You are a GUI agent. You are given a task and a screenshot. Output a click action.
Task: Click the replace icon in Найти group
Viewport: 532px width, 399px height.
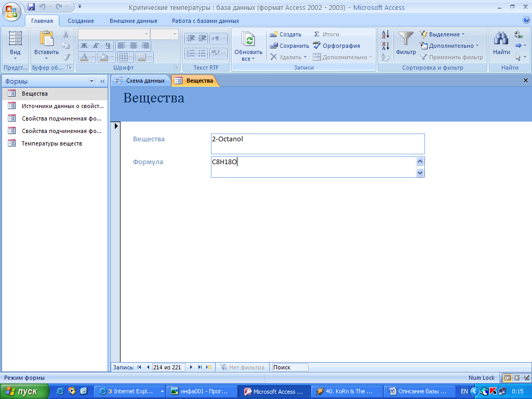(x=518, y=34)
